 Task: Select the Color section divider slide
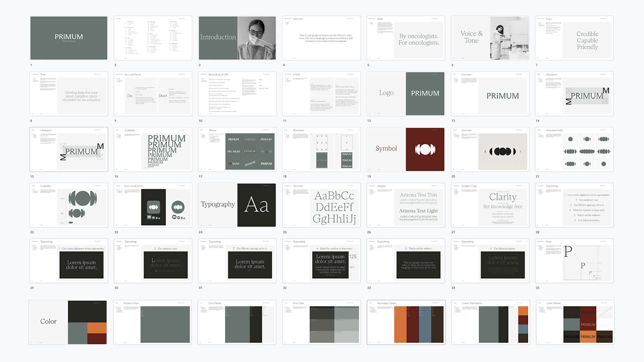(68, 322)
